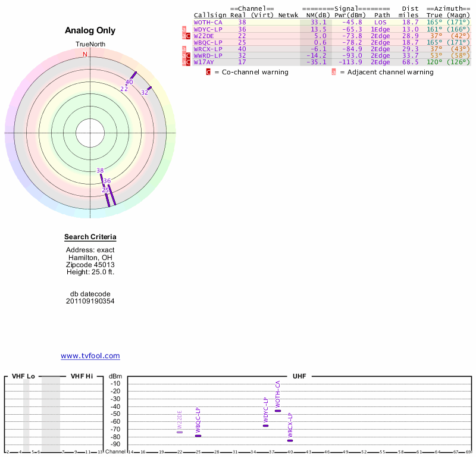Click the red N marker on radar plot

click(84, 54)
